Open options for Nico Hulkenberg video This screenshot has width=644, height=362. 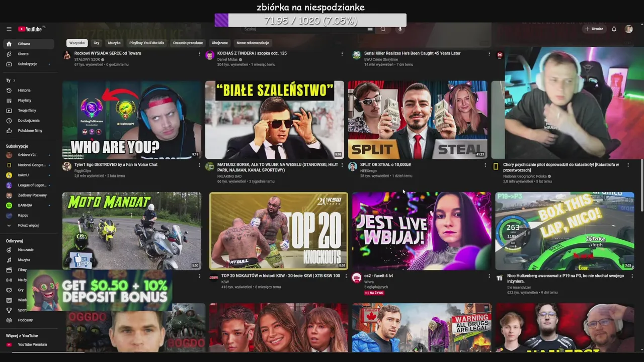tap(632, 276)
